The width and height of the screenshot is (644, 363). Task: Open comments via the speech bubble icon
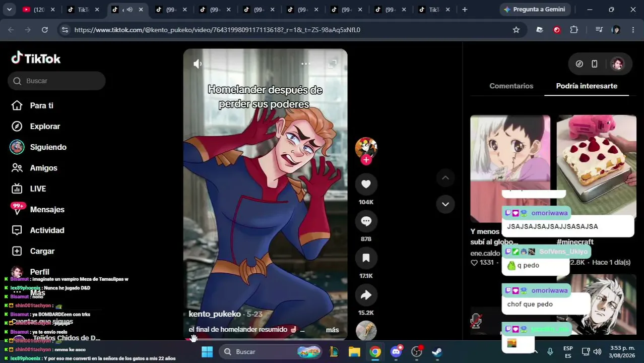tap(366, 221)
